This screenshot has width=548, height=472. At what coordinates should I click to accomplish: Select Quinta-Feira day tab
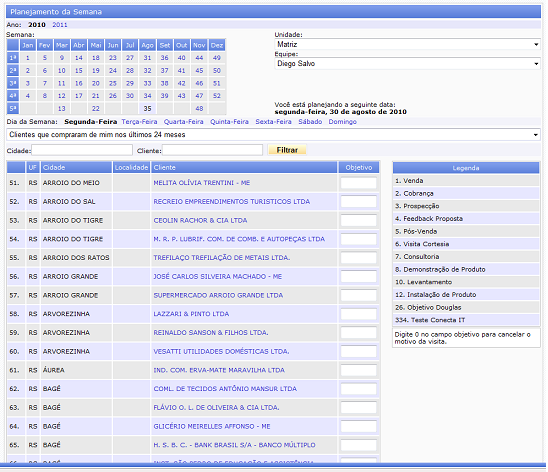coord(229,122)
